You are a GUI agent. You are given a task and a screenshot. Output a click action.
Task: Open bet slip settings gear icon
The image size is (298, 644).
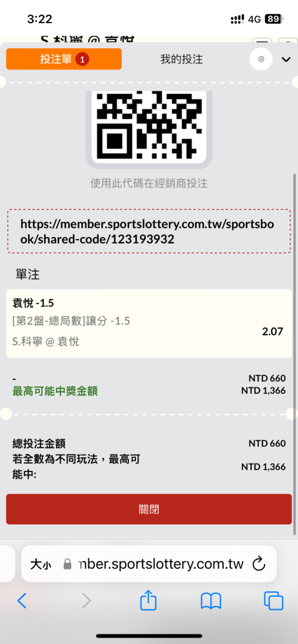click(261, 59)
